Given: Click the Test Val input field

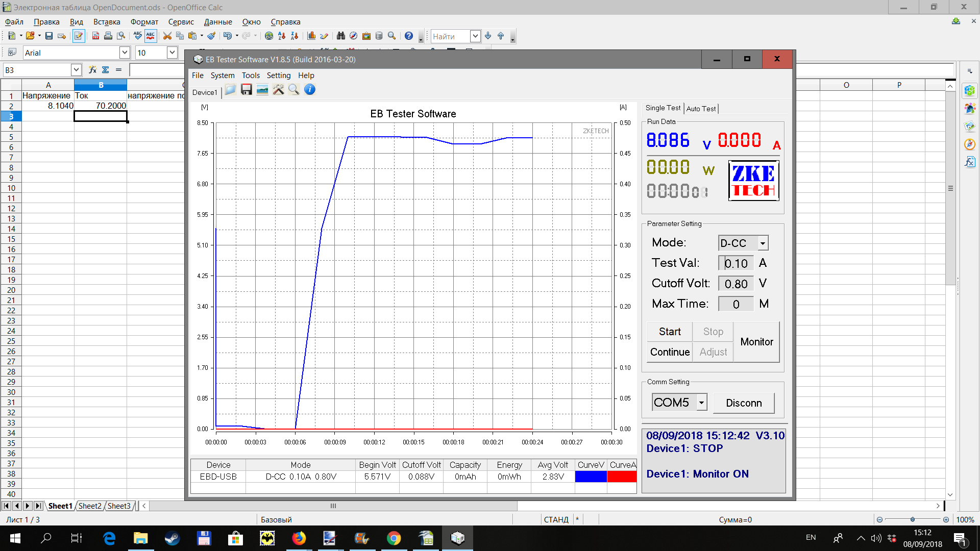Looking at the screenshot, I should tap(736, 263).
